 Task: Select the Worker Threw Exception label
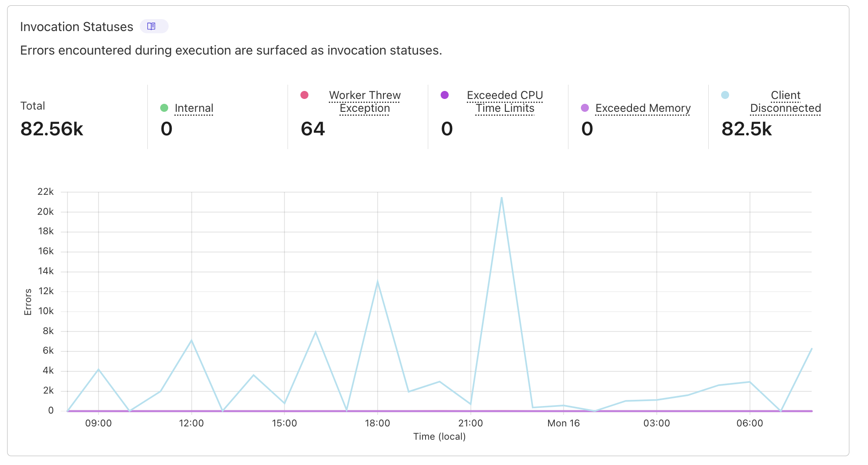point(365,102)
